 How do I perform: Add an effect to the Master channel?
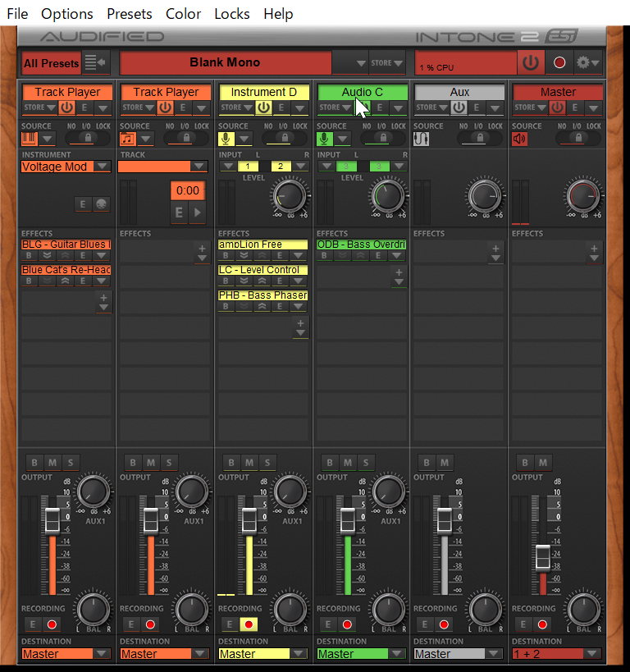click(594, 253)
